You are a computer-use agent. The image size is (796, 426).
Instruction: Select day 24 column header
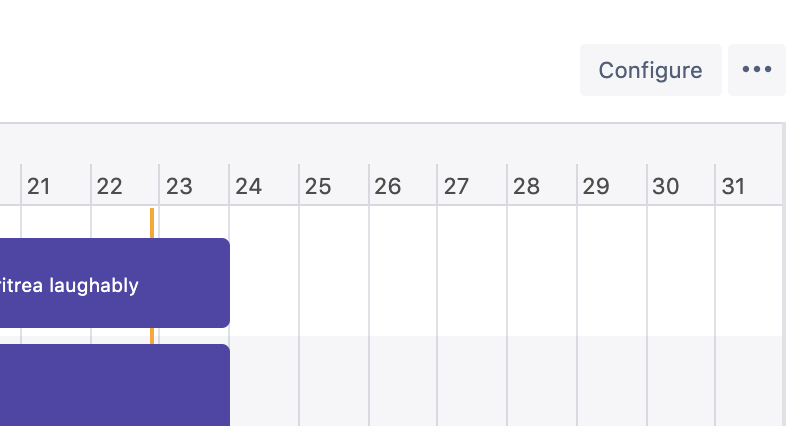pyautogui.click(x=249, y=186)
